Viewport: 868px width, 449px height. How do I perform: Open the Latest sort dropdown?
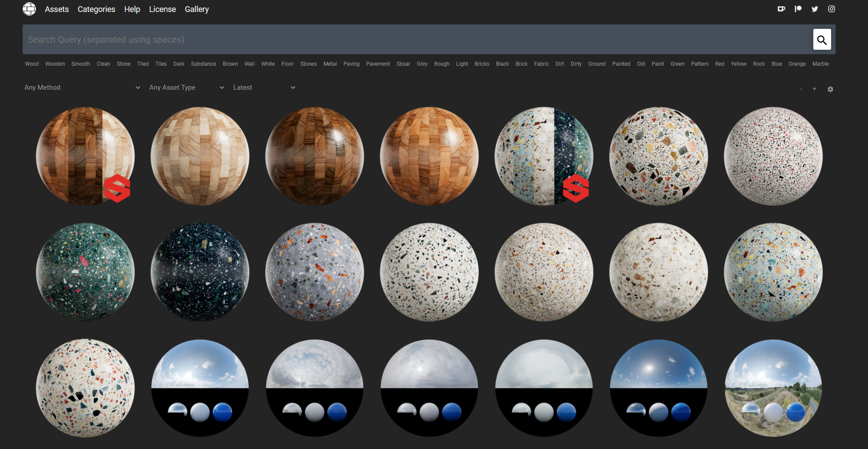point(264,87)
